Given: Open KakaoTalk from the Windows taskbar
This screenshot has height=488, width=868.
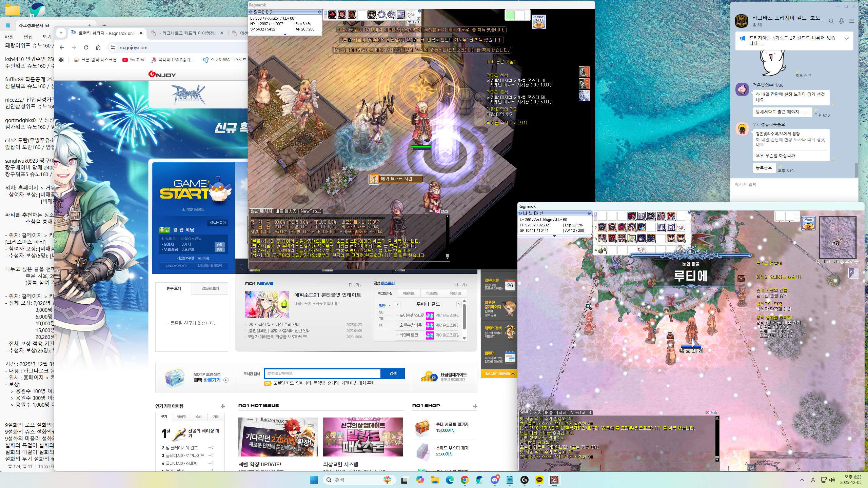Looking at the screenshot, I should point(539,480).
